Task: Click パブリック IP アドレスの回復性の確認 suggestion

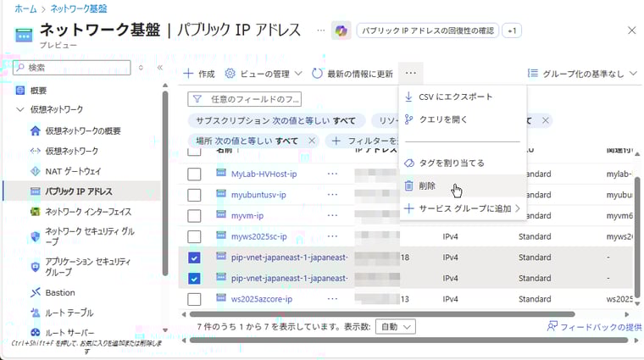Action: tap(428, 30)
